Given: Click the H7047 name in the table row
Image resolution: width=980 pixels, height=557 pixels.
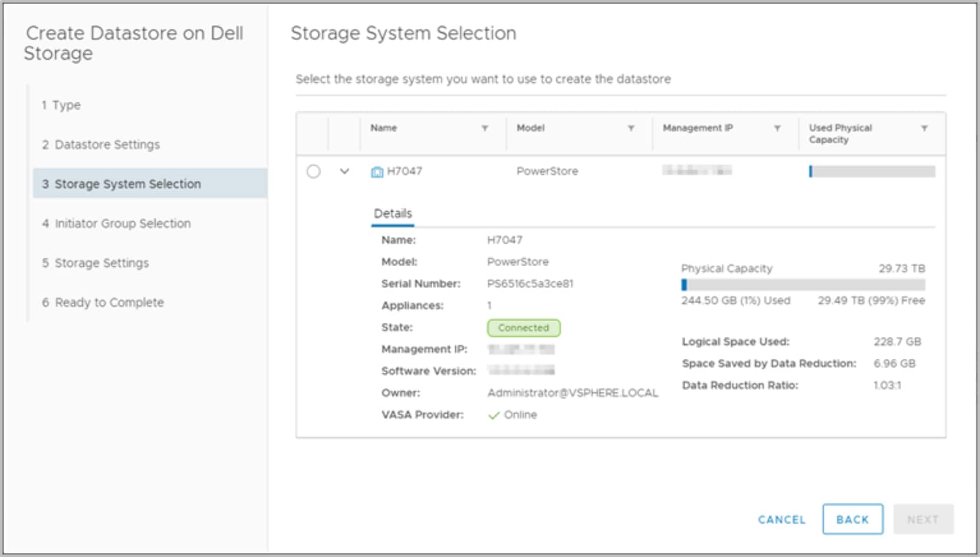Looking at the screenshot, I should (405, 171).
